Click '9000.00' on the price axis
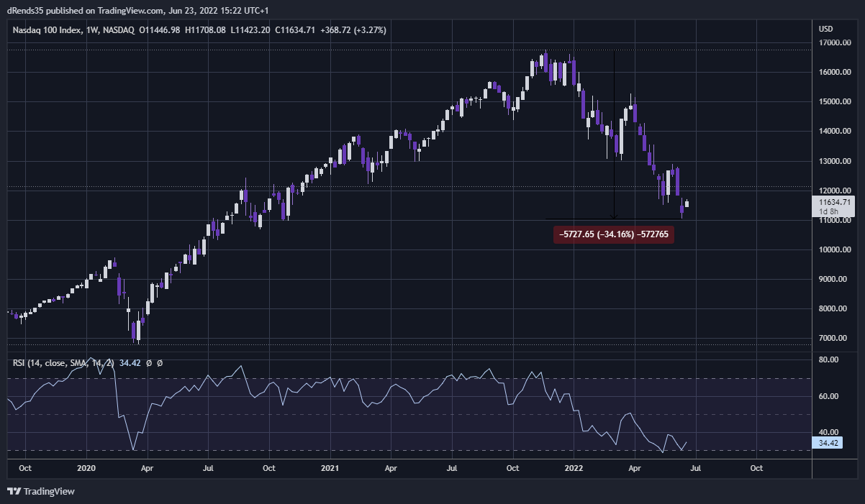 pyautogui.click(x=833, y=280)
